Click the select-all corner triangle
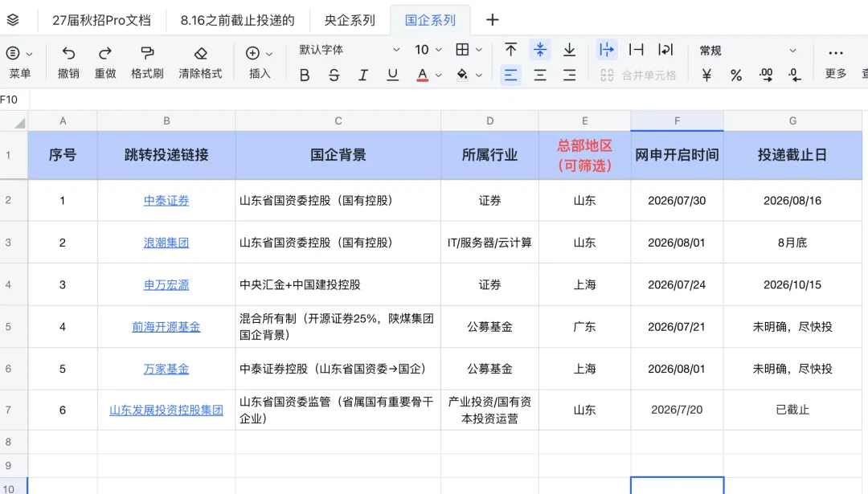868x494 pixels. coord(19,123)
